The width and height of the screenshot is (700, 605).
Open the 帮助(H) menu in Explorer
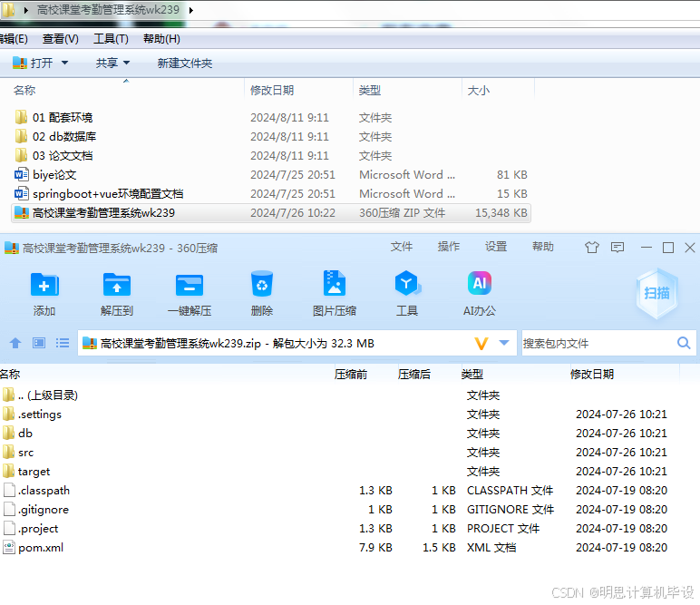(161, 39)
